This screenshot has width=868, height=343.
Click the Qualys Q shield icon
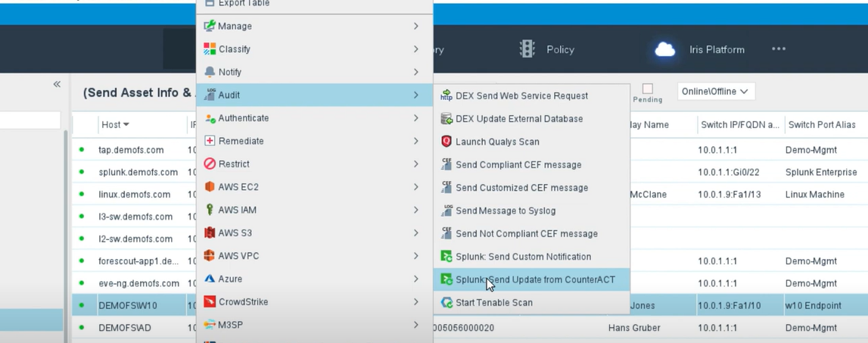(x=446, y=142)
